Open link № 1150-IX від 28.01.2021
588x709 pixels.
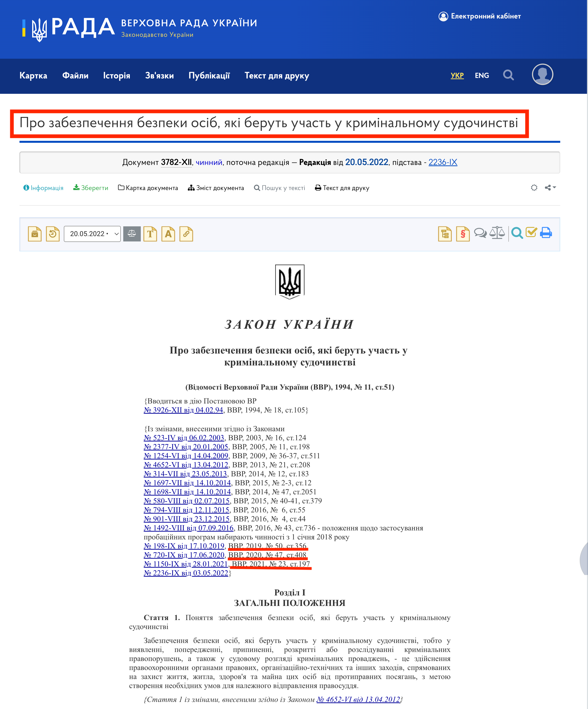[x=186, y=564]
